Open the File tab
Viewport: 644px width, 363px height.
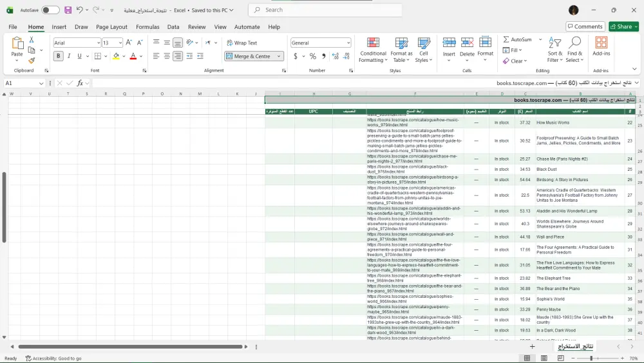tap(13, 26)
